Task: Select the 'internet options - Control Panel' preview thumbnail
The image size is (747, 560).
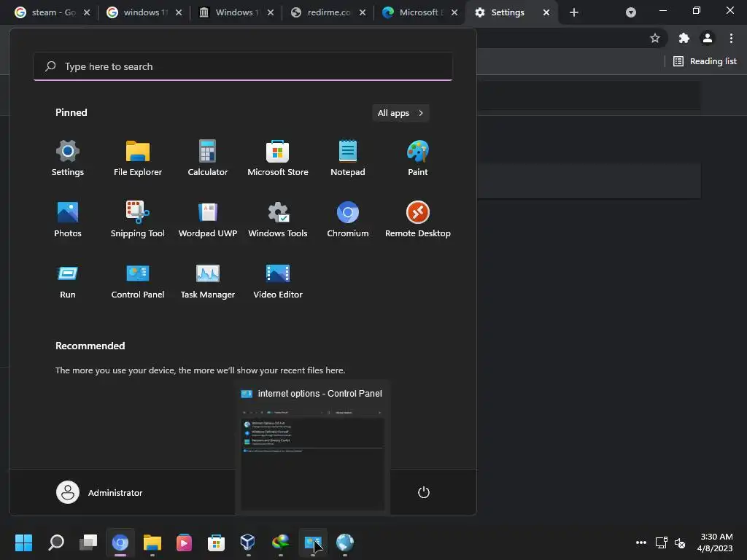Action: pos(312,448)
